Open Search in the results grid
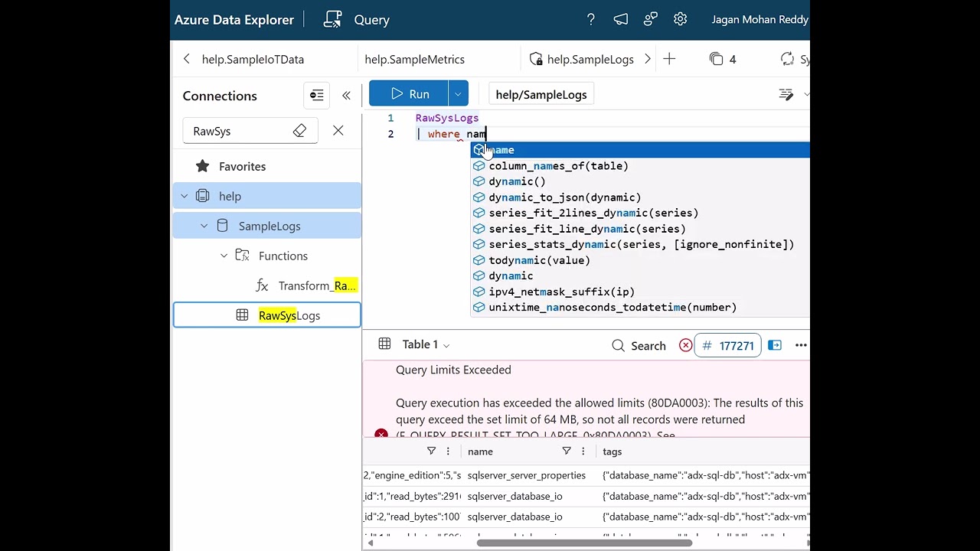The width and height of the screenshot is (980, 551). (639, 346)
